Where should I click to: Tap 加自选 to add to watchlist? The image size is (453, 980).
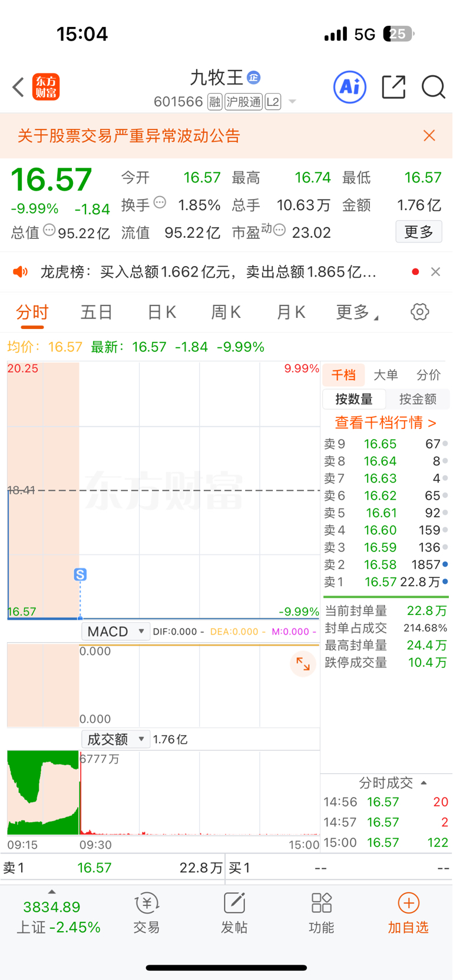click(408, 913)
